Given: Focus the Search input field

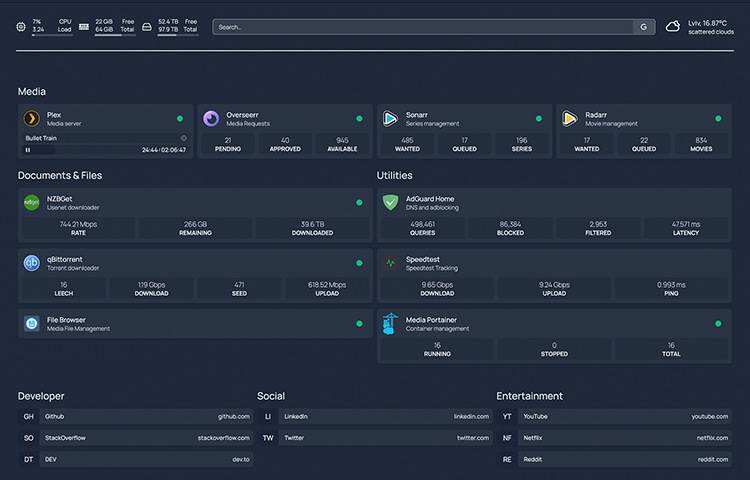Looking at the screenshot, I should [x=422, y=27].
